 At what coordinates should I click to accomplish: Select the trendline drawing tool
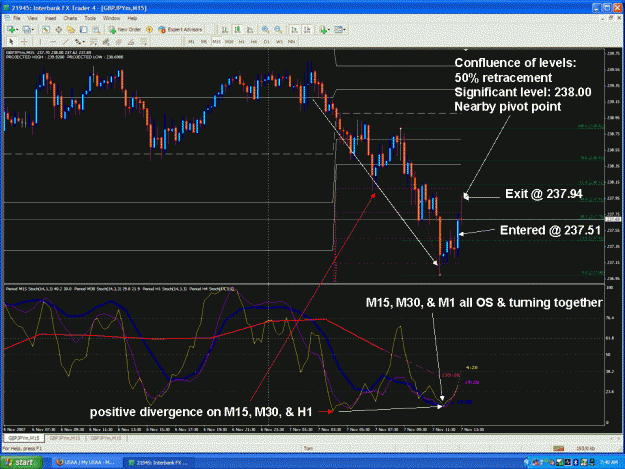pyautogui.click(x=65, y=41)
